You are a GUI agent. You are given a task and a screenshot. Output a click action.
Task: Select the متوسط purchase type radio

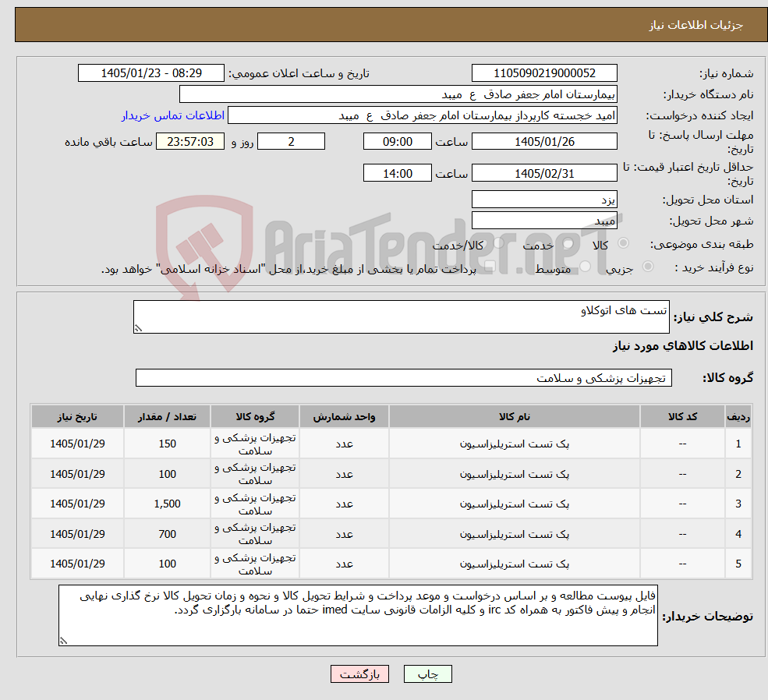(x=586, y=267)
